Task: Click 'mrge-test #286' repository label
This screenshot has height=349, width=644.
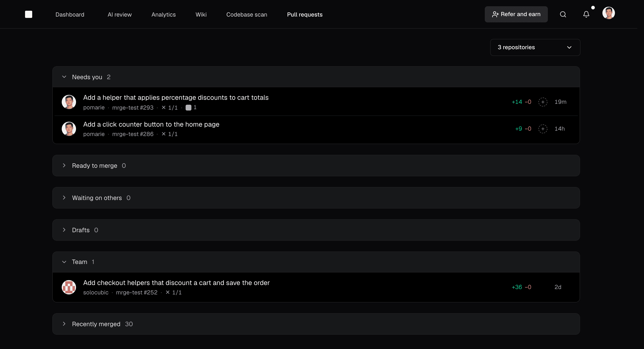Action: tap(133, 134)
